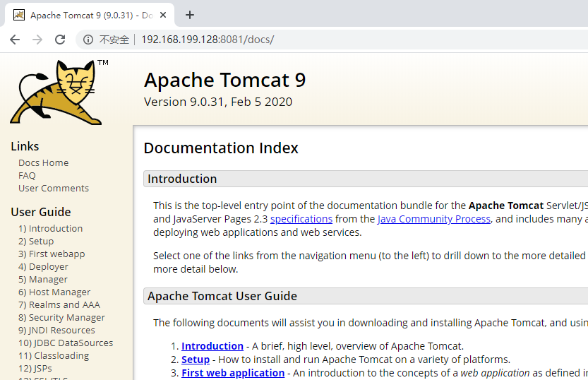Click the Introduction section header bar
The height and width of the screenshot is (380, 588).
tap(366, 179)
